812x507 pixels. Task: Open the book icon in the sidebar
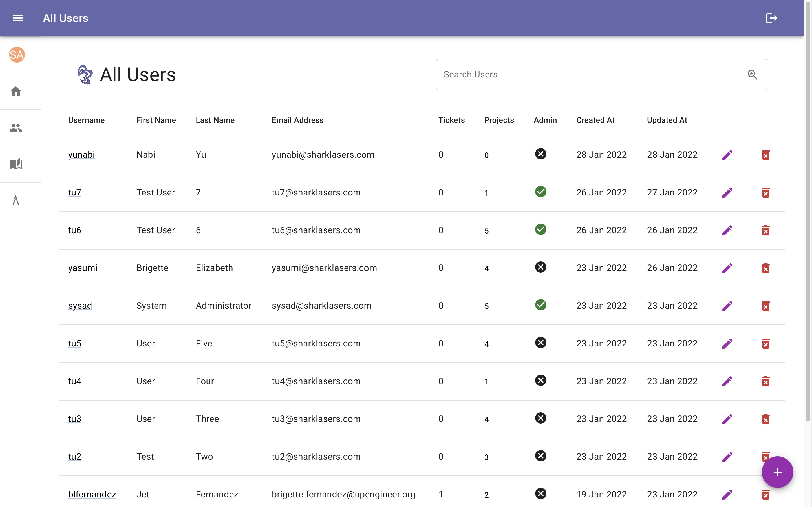click(16, 164)
